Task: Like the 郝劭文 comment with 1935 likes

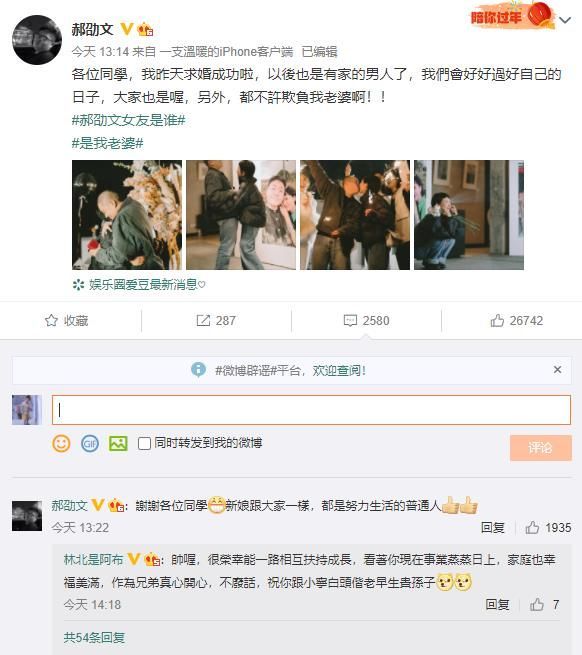Action: tap(532, 528)
